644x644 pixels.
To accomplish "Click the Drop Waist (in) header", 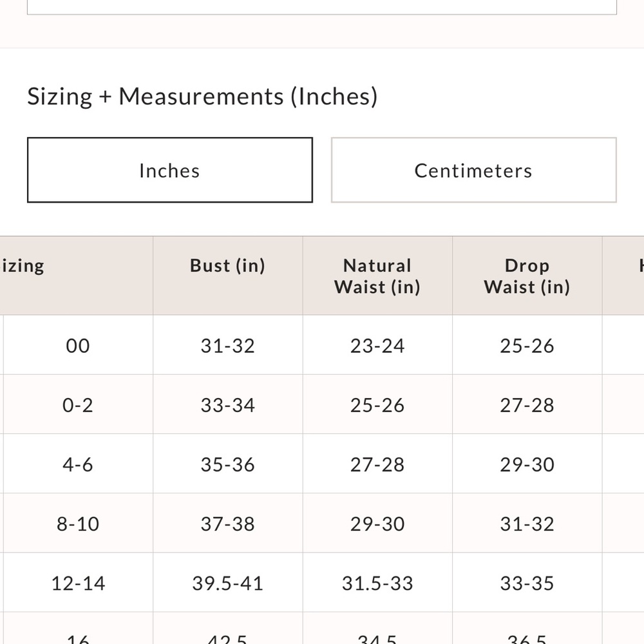I will [527, 276].
